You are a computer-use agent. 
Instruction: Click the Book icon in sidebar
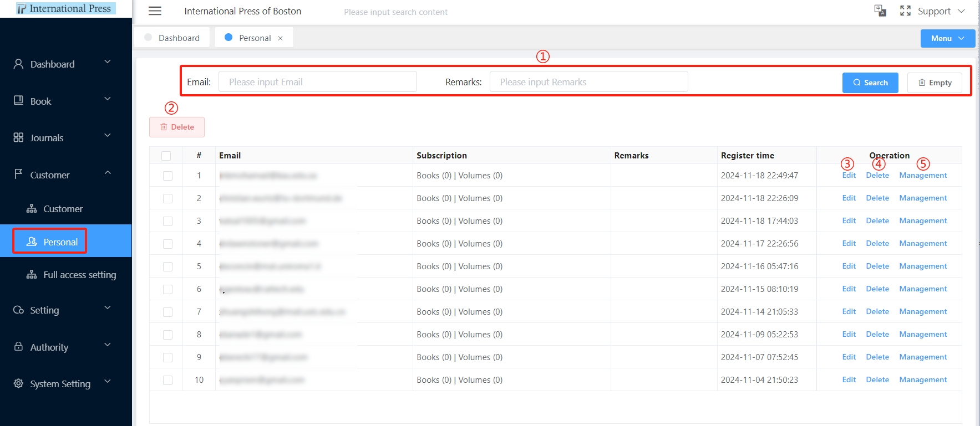[x=18, y=100]
